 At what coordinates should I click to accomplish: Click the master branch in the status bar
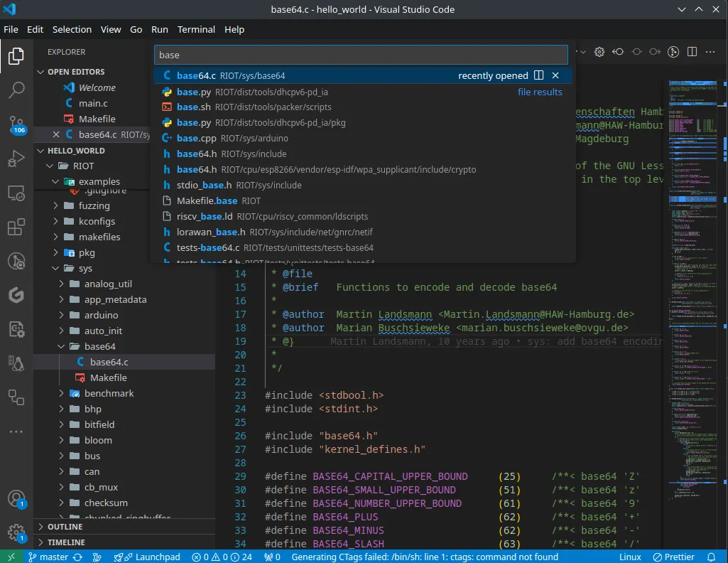coord(48,557)
